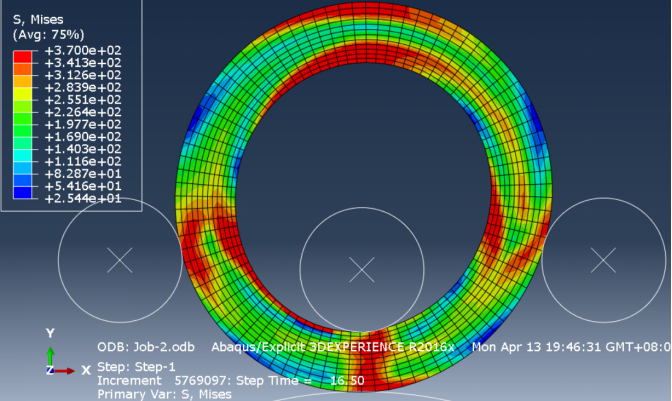The image size is (672, 401).
Task: Click the dark blue swatch at the legend bottom
Action: point(22,193)
